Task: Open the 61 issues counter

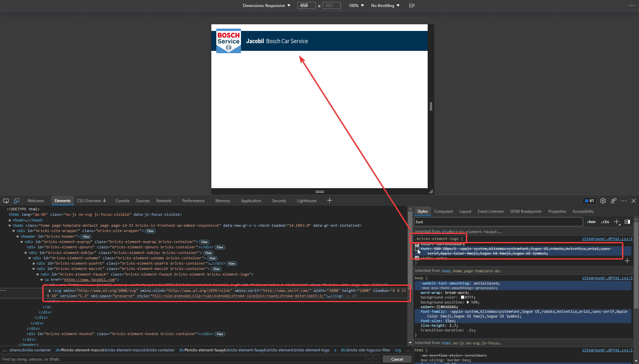Action: 589,201
